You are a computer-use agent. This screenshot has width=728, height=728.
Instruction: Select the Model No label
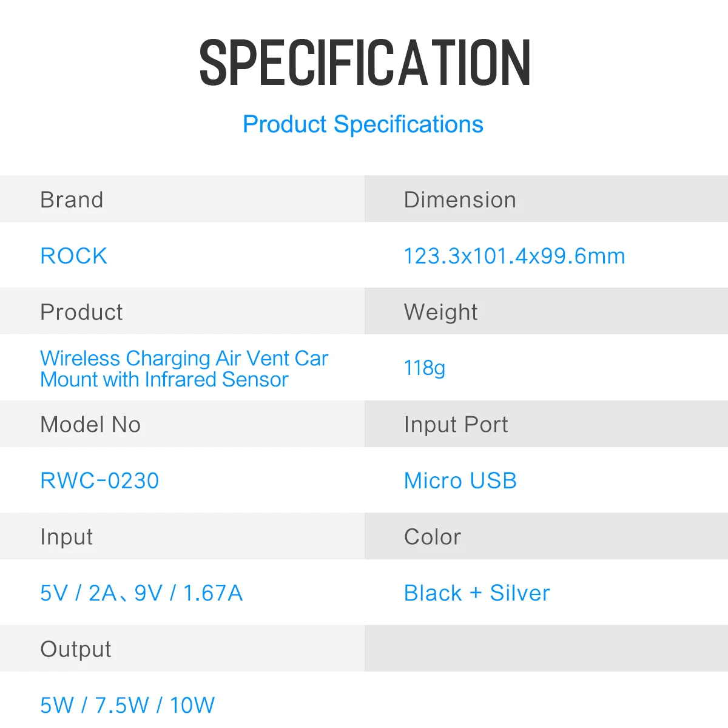(90, 424)
